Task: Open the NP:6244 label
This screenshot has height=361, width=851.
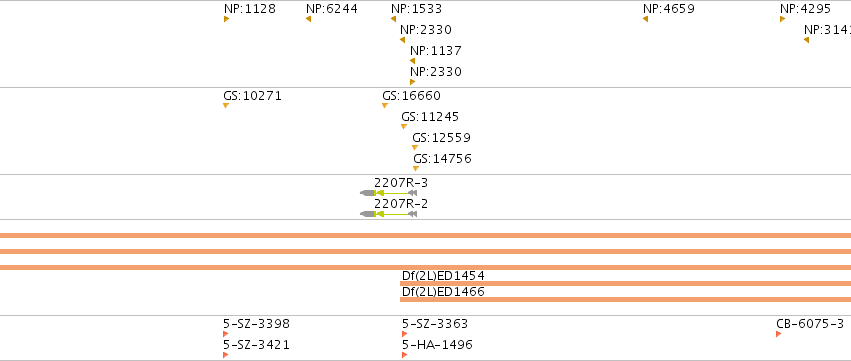Action: tap(332, 9)
